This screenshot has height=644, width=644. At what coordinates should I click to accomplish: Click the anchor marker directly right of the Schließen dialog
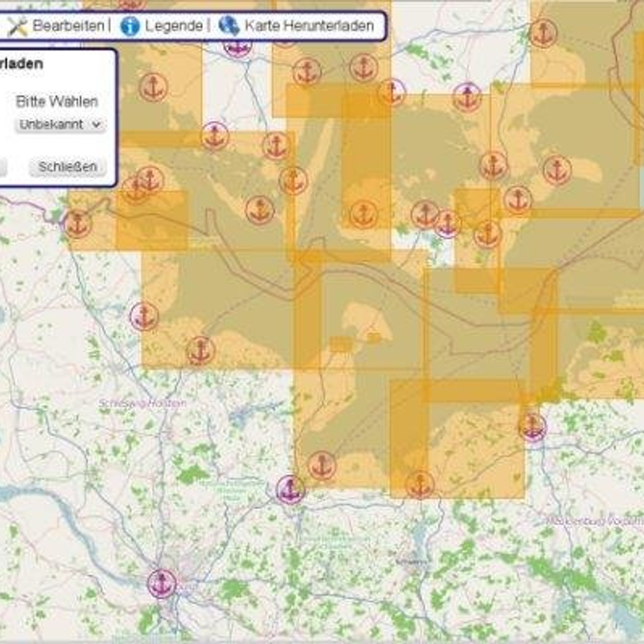(150, 179)
